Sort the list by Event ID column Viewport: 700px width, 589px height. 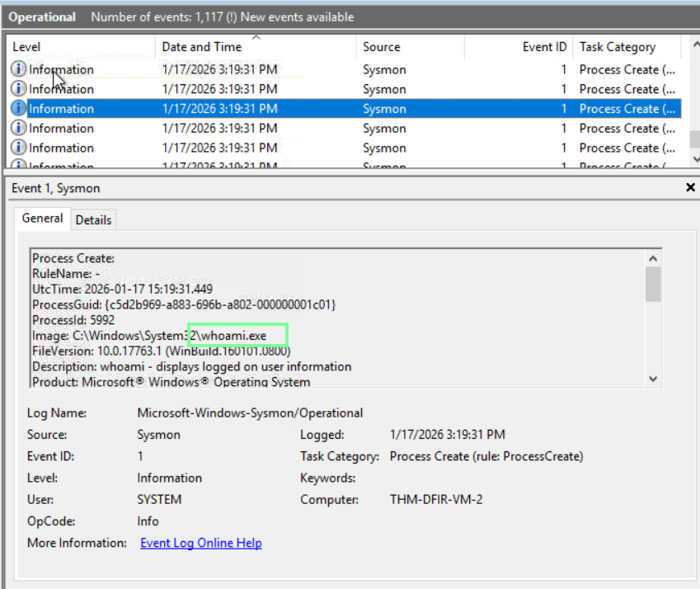click(543, 47)
